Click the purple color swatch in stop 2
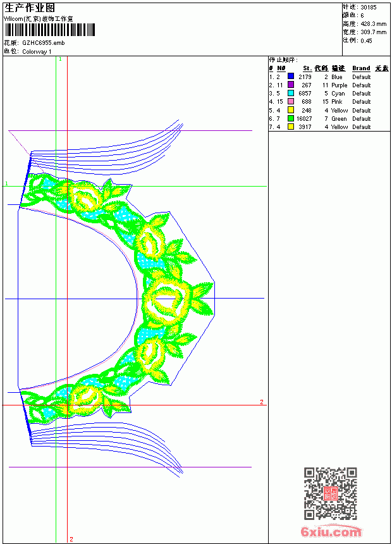This screenshot has width=392, height=544. point(291,85)
